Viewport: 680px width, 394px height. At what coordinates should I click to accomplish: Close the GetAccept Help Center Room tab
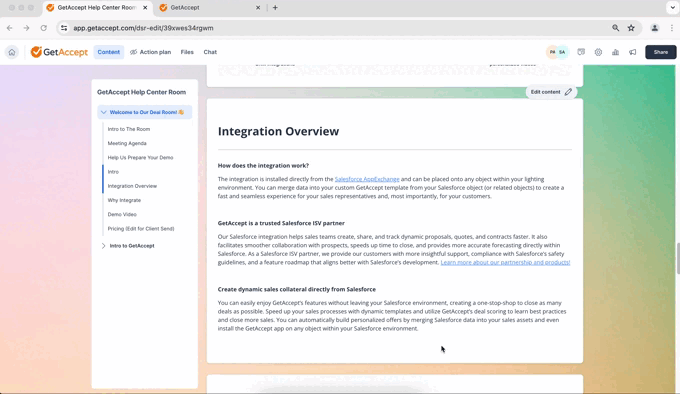(145, 8)
